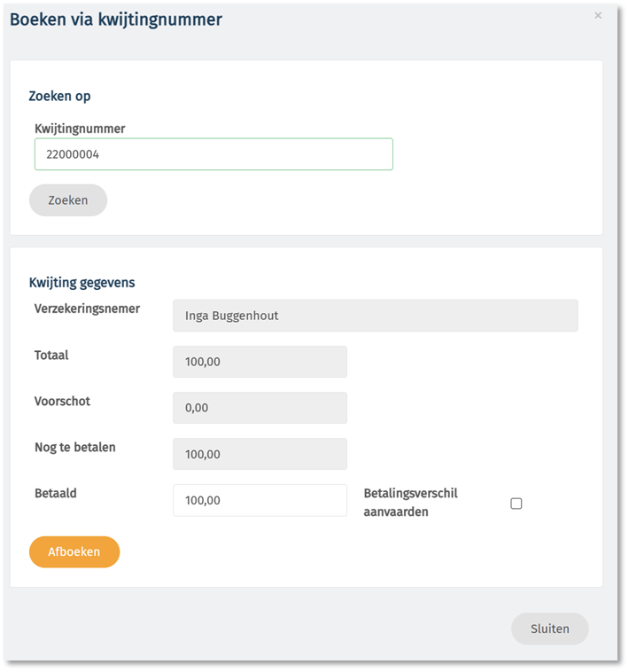
Task: Click the Voorschot label
Action: (x=62, y=401)
